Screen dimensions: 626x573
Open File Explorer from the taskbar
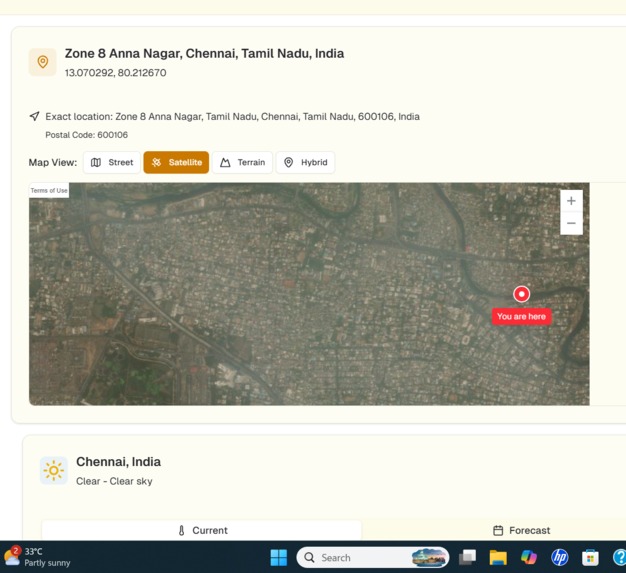(498, 557)
